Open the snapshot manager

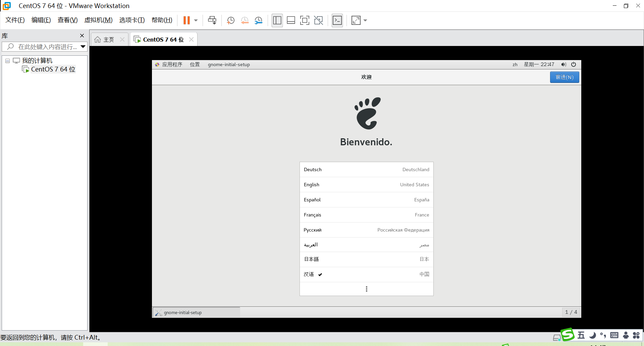pos(258,20)
